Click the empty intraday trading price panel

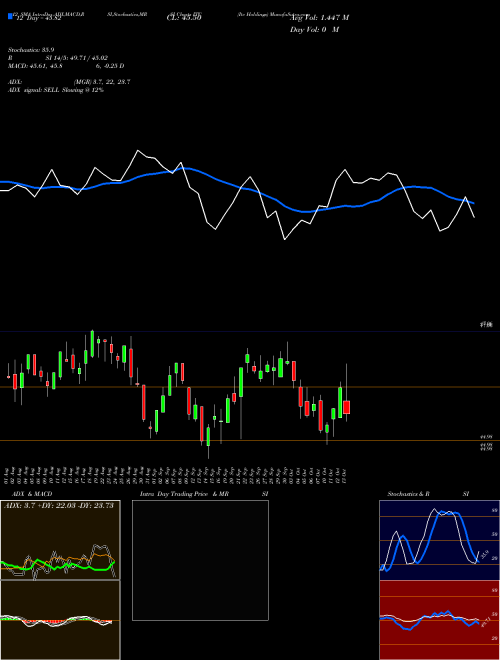coord(200,560)
